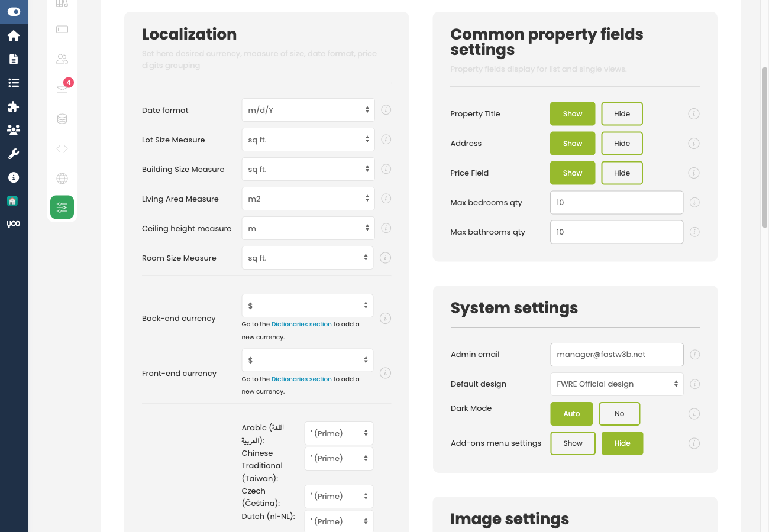Open the database icon in the light sidebar
769x532 pixels.
click(x=62, y=118)
